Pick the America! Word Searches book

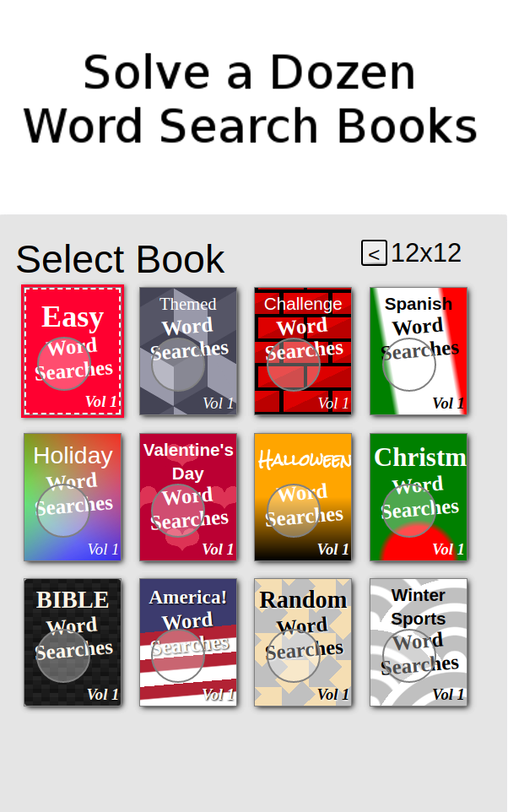[x=188, y=642]
